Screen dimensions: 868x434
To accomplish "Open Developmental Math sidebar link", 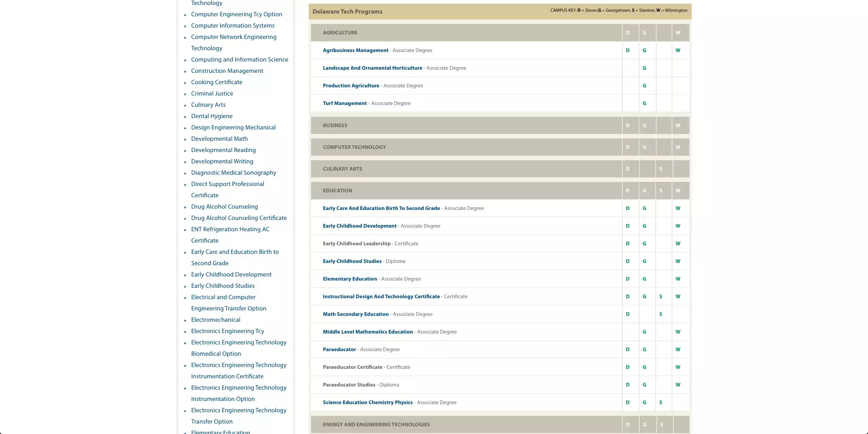I will click(219, 139).
